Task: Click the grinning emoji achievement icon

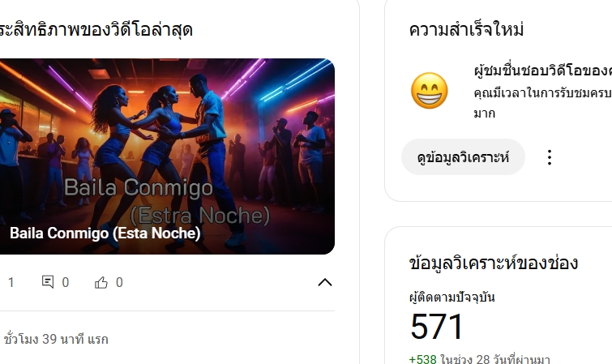Action: (430, 91)
